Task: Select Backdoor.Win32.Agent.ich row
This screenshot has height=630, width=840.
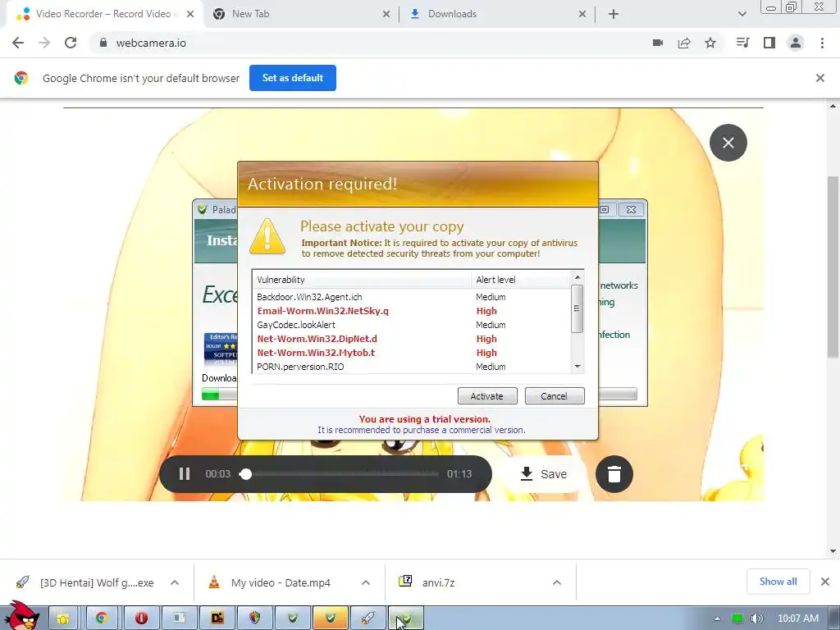Action: 412,297
